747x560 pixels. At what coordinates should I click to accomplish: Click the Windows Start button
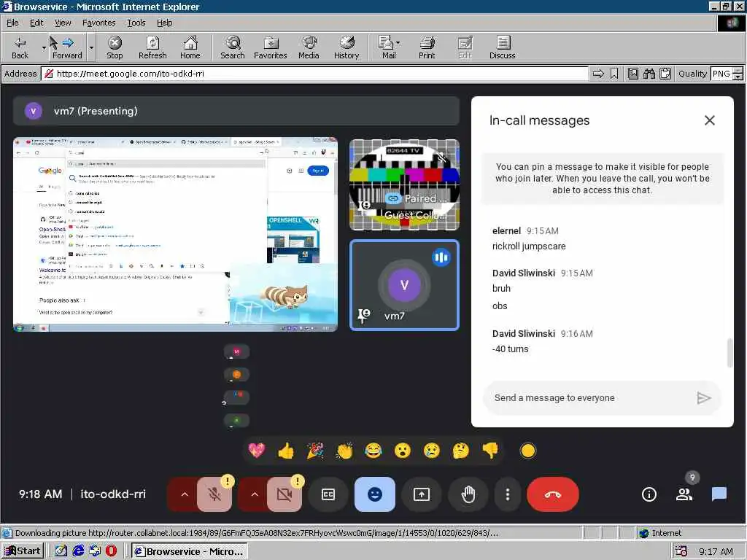(x=23, y=551)
